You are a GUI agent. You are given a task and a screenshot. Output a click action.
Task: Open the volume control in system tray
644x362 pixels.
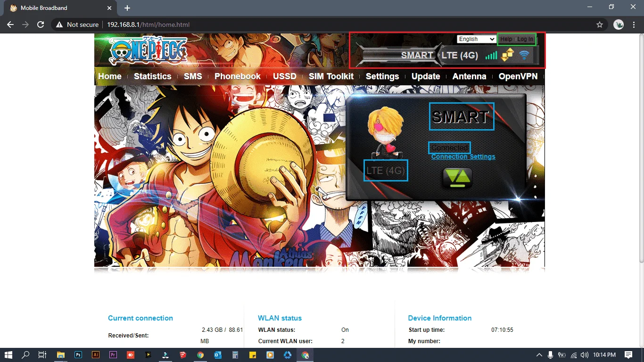[585, 355]
